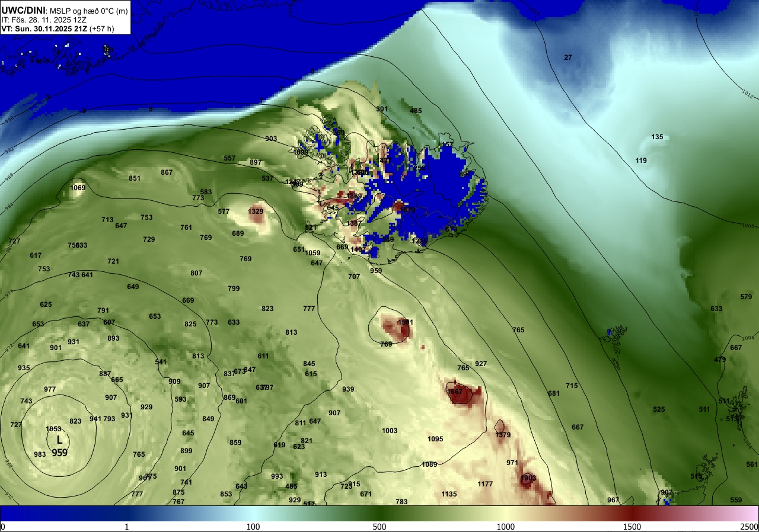Image resolution: width=759 pixels, height=532 pixels.
Task: Click the height value '1667' on the dark red patch
Action: (455, 392)
